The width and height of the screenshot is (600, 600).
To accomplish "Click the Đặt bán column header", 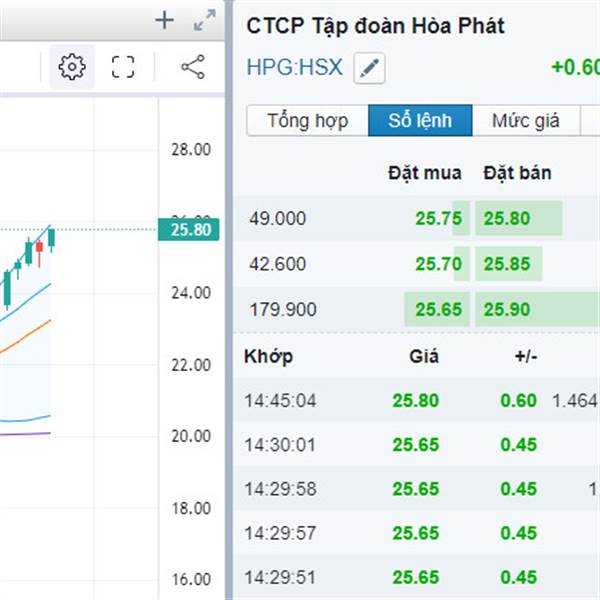I will 517,173.
